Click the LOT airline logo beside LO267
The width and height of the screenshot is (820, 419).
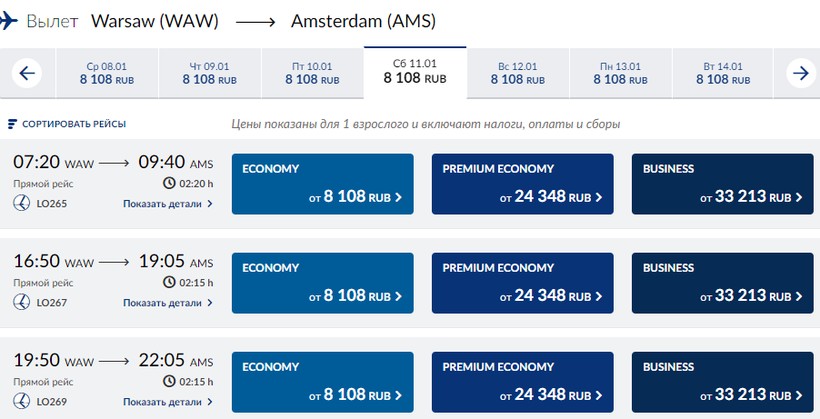point(21,302)
